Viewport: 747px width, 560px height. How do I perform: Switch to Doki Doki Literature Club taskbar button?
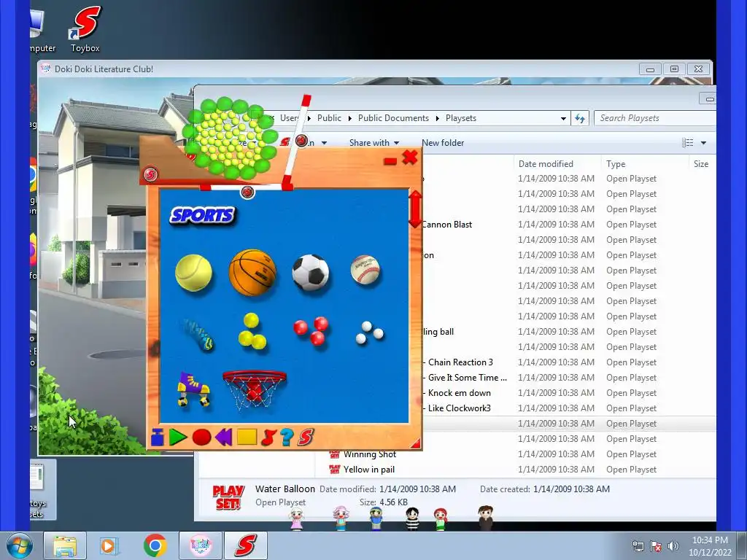pyautogui.click(x=201, y=545)
